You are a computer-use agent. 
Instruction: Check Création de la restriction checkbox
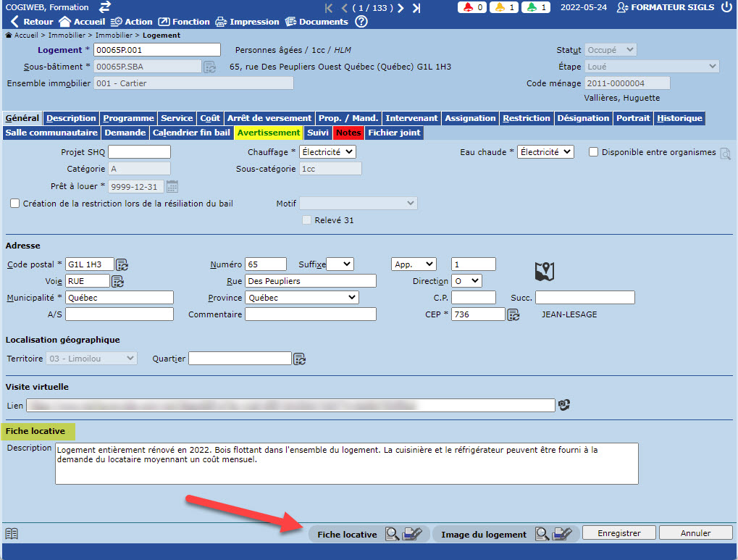point(14,204)
